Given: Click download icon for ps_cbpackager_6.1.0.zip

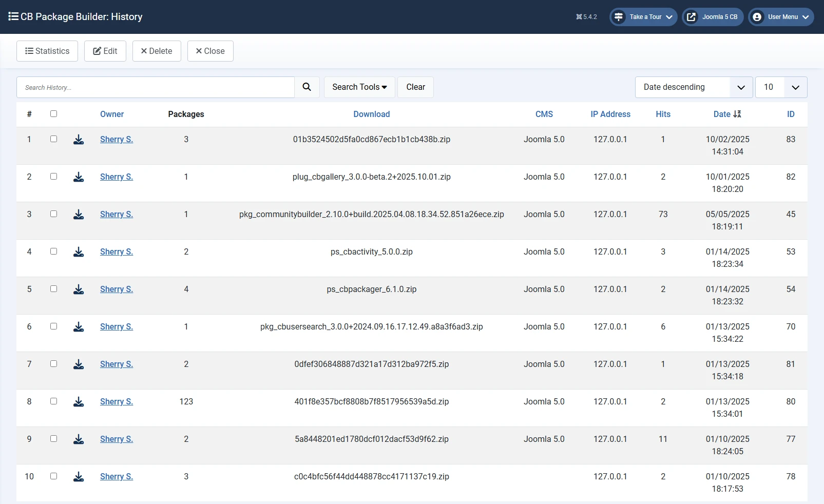Looking at the screenshot, I should coord(79,289).
